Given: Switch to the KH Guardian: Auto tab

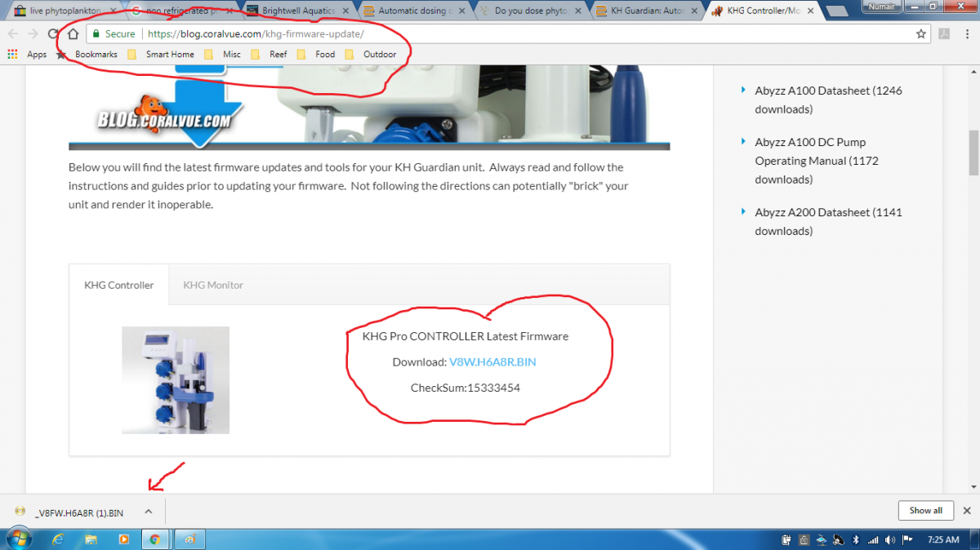Looking at the screenshot, I should 645,11.
